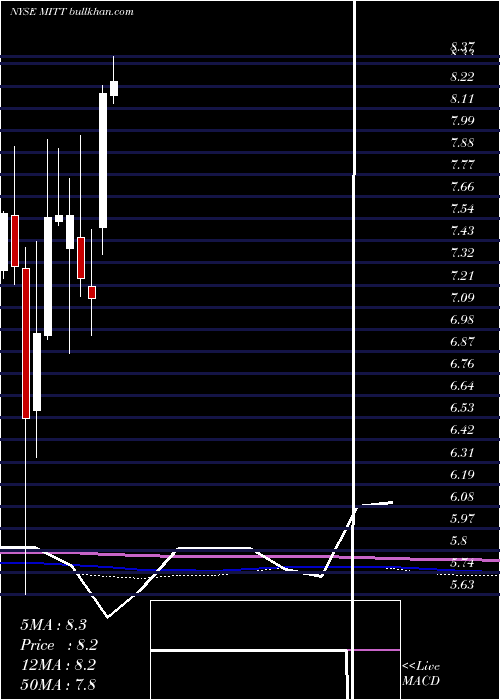Click the tall white candle topping at 8.11
This screenshot has width=500, height=700.
coord(103,161)
